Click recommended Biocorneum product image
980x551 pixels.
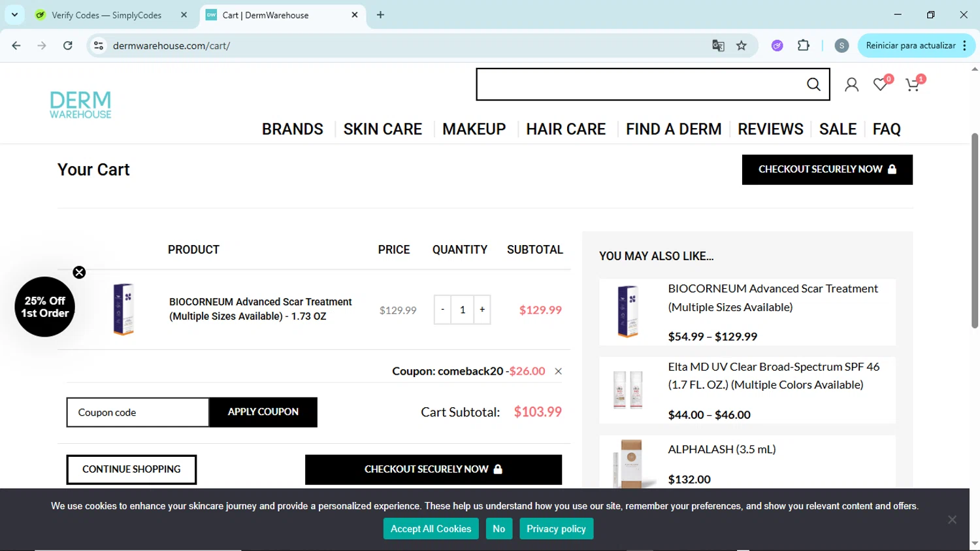tap(628, 311)
